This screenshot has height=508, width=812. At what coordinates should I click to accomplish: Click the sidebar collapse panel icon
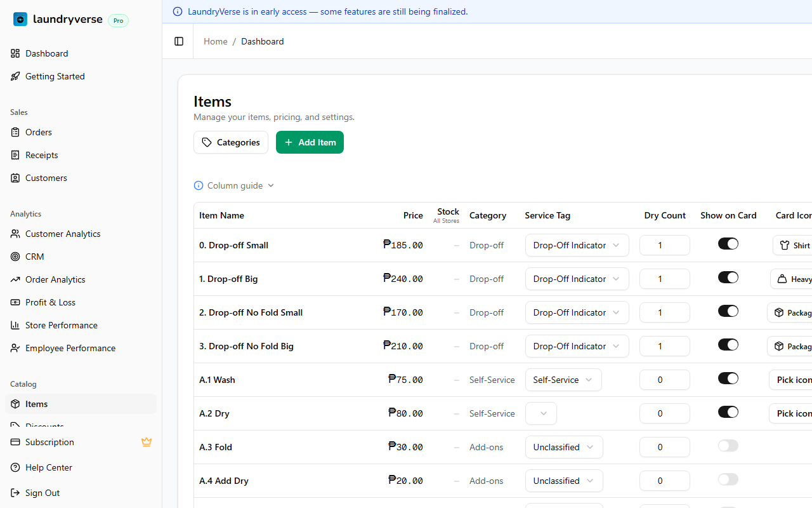tap(179, 41)
